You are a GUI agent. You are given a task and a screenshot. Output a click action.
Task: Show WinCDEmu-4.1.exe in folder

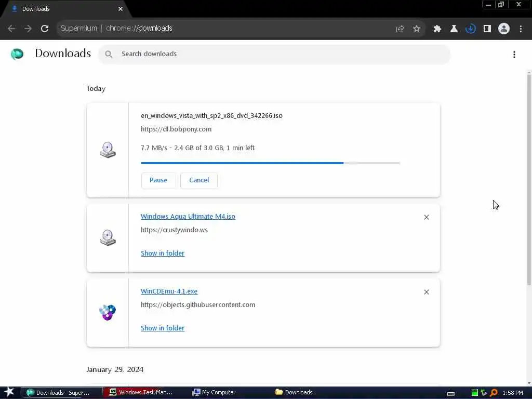point(163,328)
